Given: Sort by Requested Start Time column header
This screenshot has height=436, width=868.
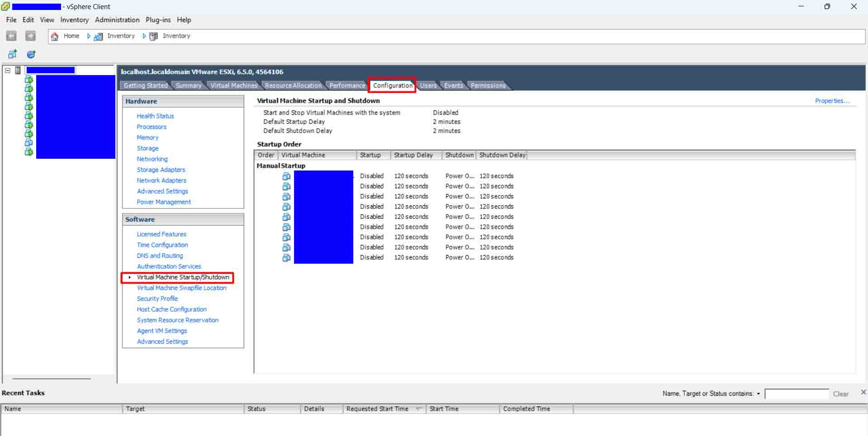Looking at the screenshot, I should click(x=377, y=409).
